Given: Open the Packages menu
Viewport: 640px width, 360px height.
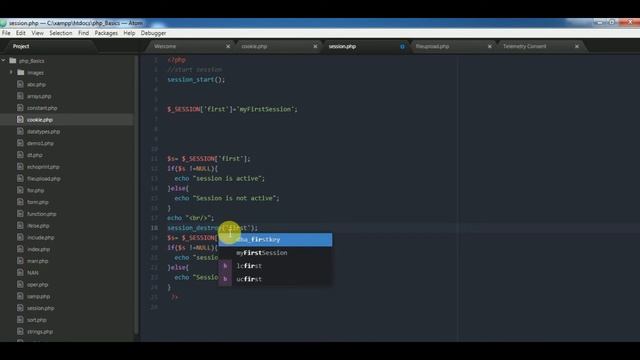Looking at the screenshot, I should (106, 33).
